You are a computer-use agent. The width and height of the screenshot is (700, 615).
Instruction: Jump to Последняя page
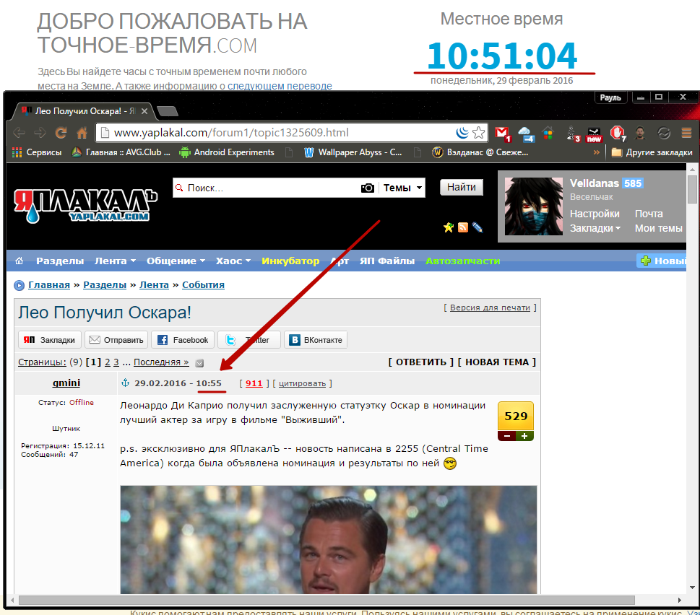click(x=161, y=362)
